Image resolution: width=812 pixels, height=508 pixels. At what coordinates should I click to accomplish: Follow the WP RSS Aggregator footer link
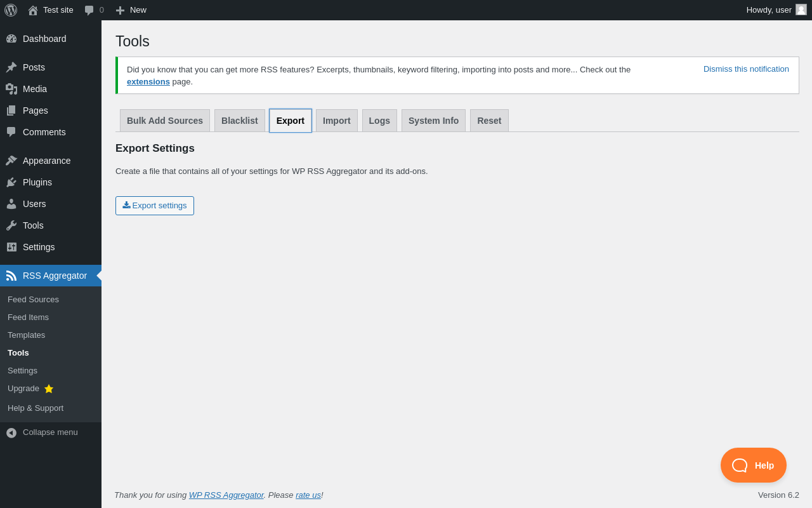pyautogui.click(x=226, y=495)
